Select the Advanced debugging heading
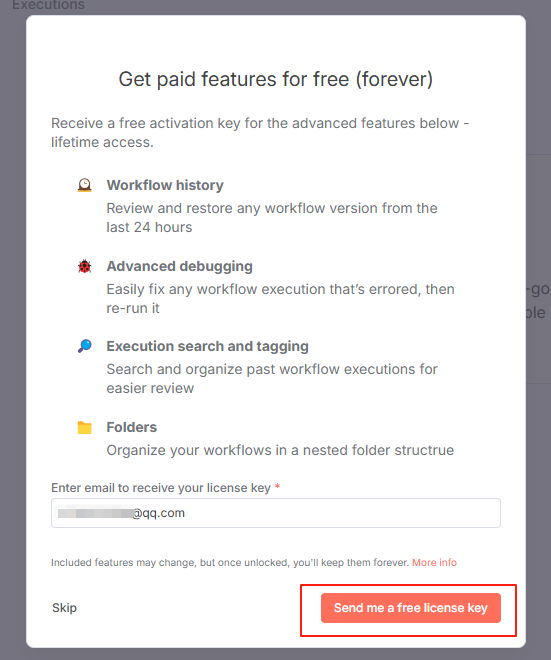Image resolution: width=551 pixels, height=660 pixels. [179, 266]
